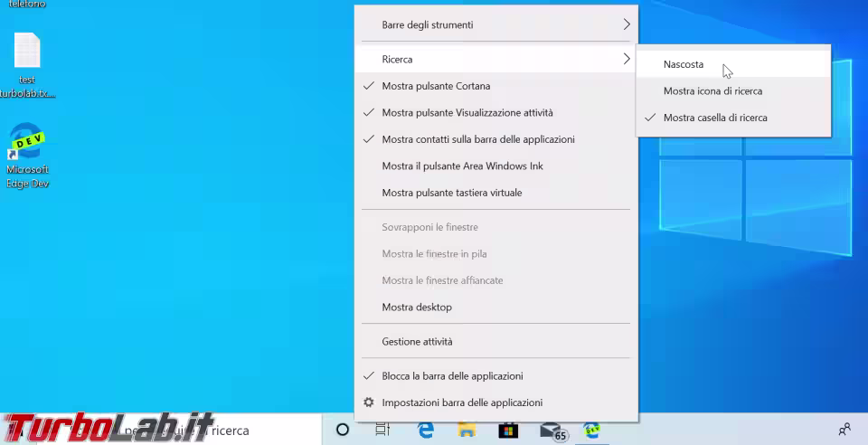
Task: Choose Mostra icona di ricerca
Action: tap(733, 90)
